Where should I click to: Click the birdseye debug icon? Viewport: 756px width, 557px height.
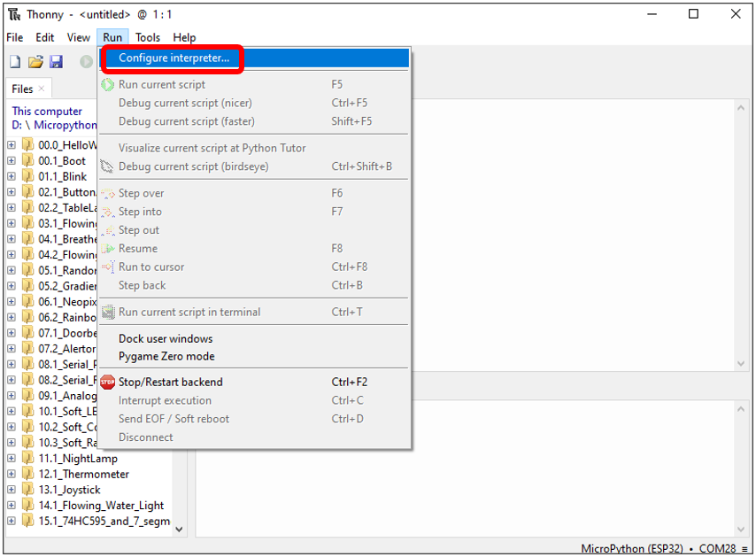(x=107, y=166)
